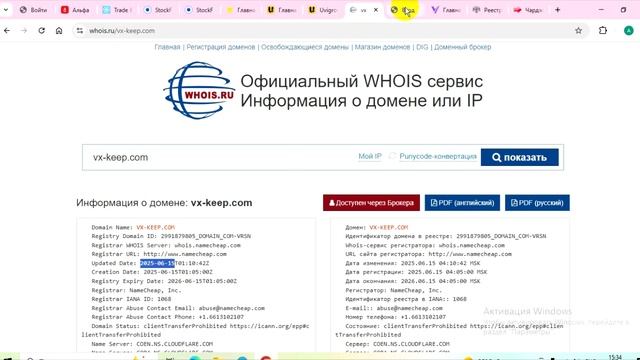The width and height of the screenshot is (640, 360).
Task: Click Registrar IANA ID: 1068 line
Action: tap(131, 299)
